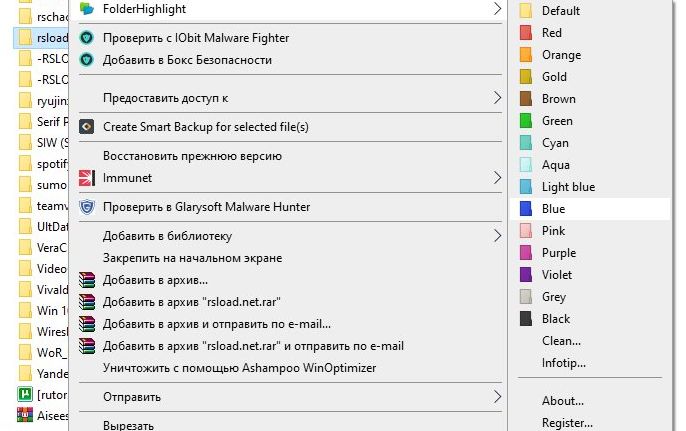Click the Immunet red icon

pyautogui.click(x=87, y=178)
